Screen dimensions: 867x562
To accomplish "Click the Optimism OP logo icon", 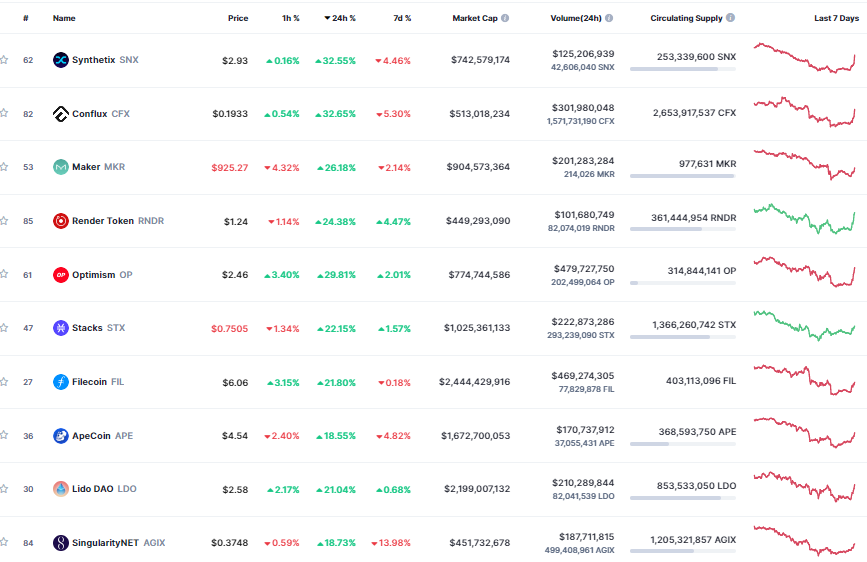I will click(60, 275).
